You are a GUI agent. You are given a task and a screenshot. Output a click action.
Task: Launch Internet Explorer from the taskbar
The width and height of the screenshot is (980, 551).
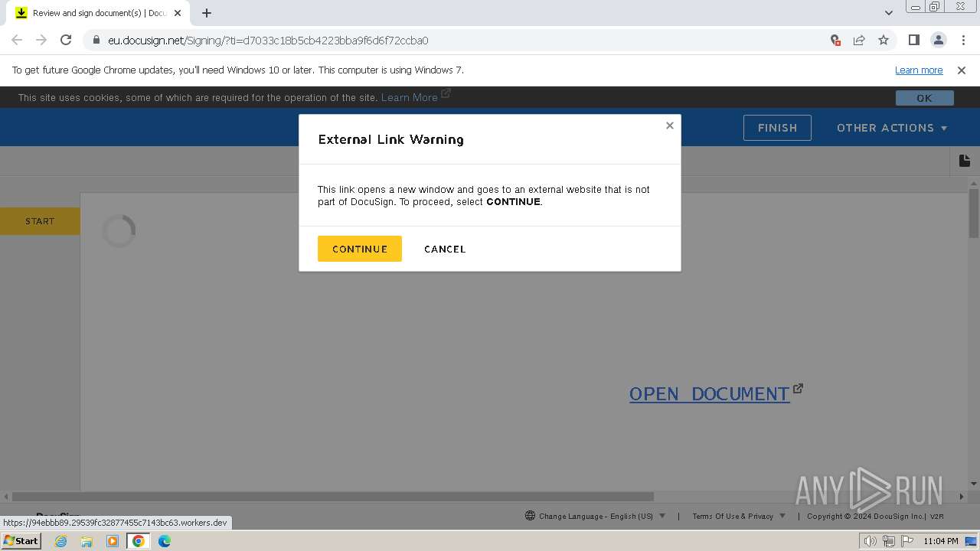point(61,541)
